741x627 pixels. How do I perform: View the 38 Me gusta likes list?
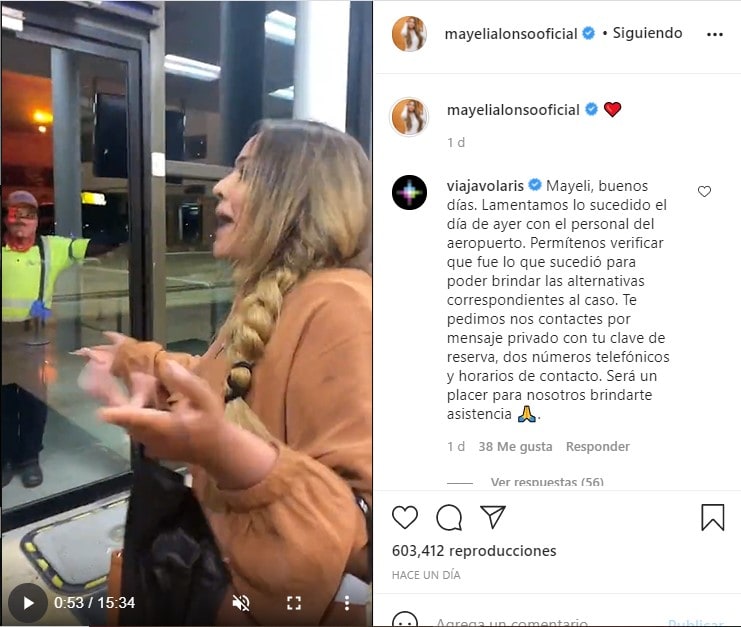515,447
